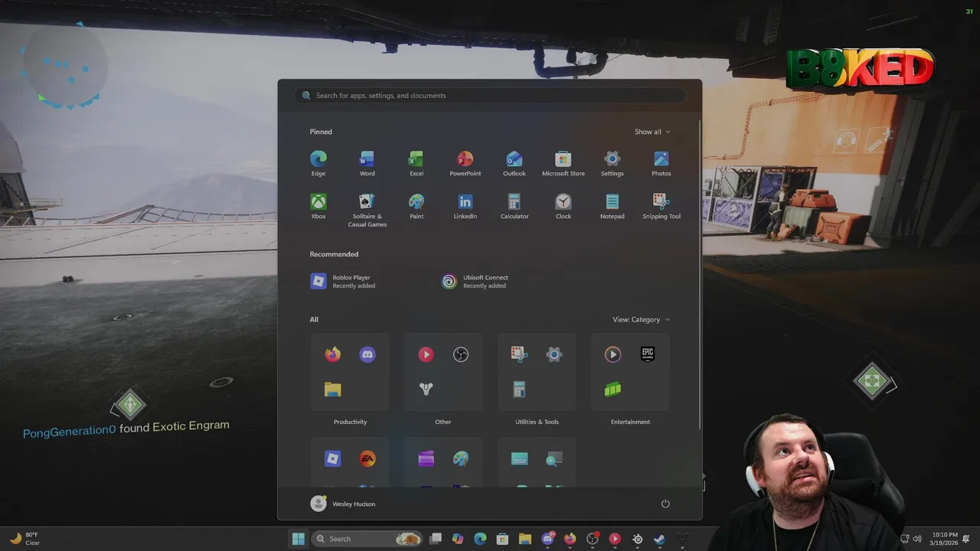Open the pinned Edge app
This screenshot has width=980, height=551.
(x=318, y=163)
